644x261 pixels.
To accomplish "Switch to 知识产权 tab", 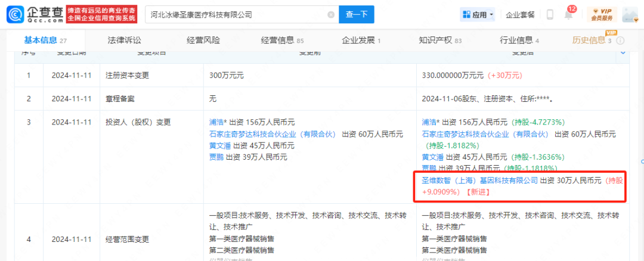I will 440,40.
